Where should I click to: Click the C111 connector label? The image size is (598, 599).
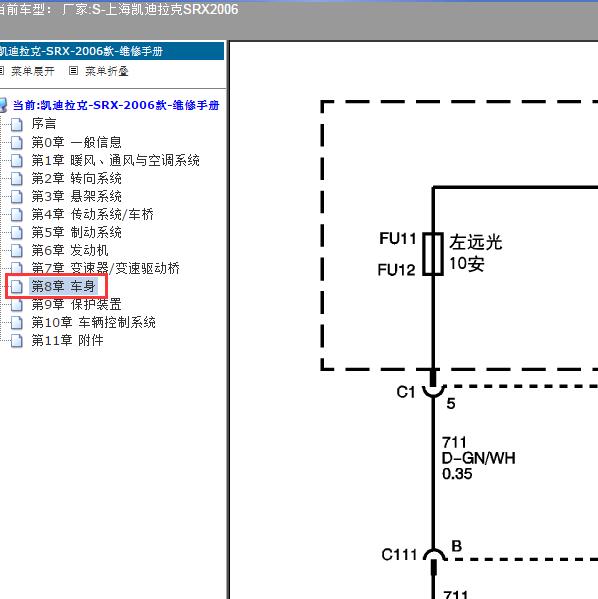point(399,554)
